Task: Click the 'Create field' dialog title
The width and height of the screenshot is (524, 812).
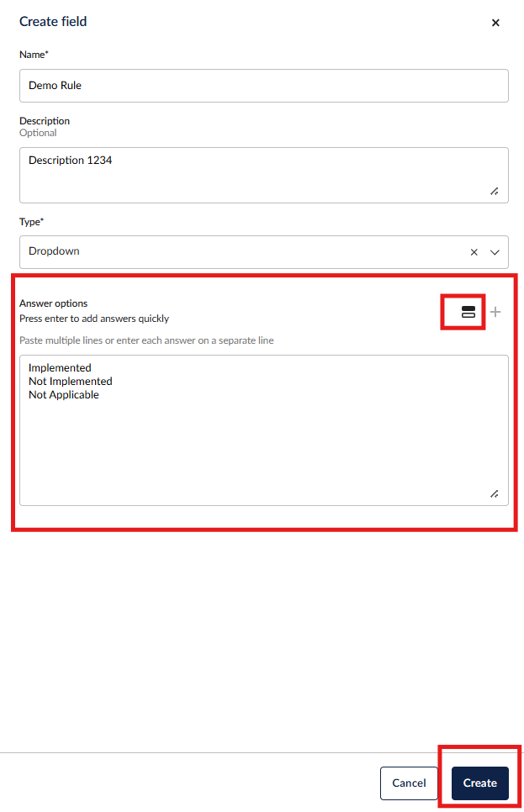Action: [x=53, y=21]
